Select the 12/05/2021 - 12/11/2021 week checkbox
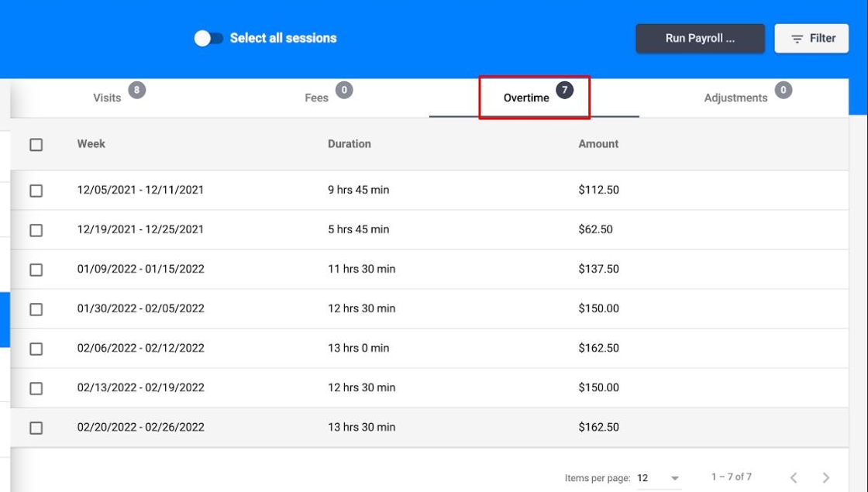 click(36, 191)
